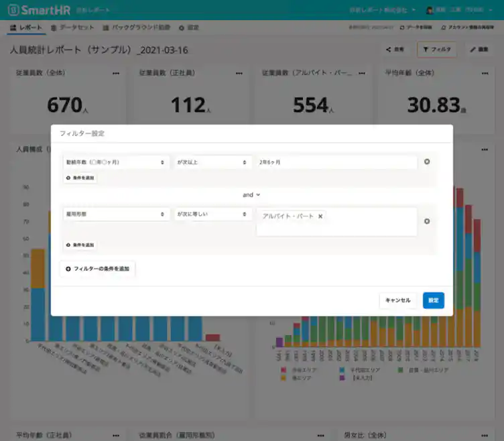Click the blue 千代田エリア legend swatch
Image resolution: width=504 pixels, height=441 pixels.
342,370
